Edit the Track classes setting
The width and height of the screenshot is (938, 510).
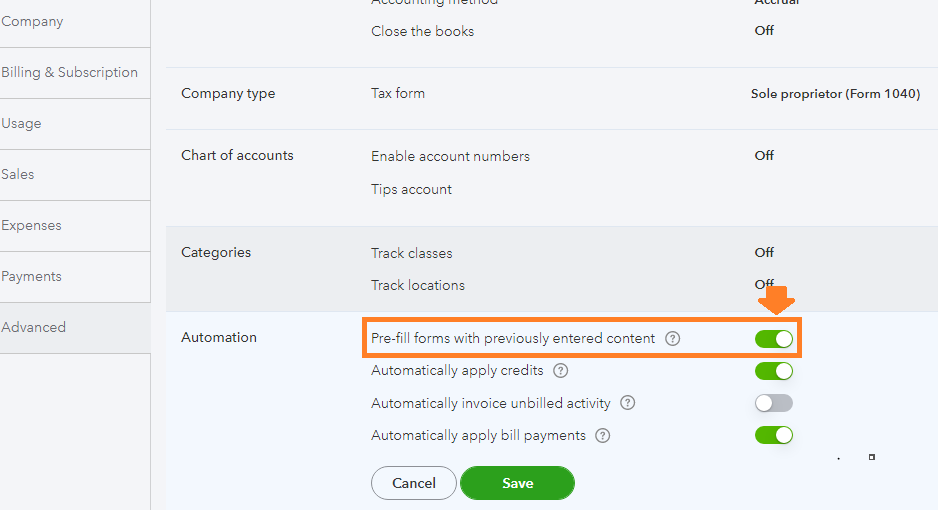click(412, 253)
